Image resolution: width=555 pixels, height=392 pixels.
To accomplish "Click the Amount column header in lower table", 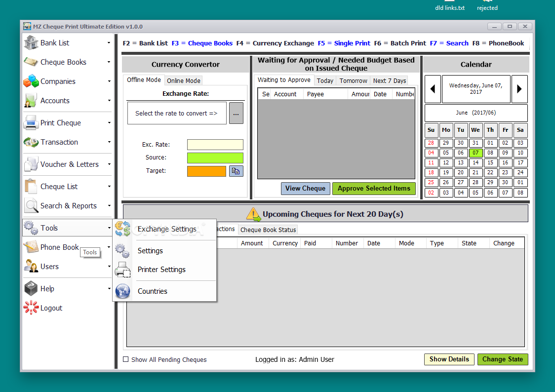I will [252, 243].
